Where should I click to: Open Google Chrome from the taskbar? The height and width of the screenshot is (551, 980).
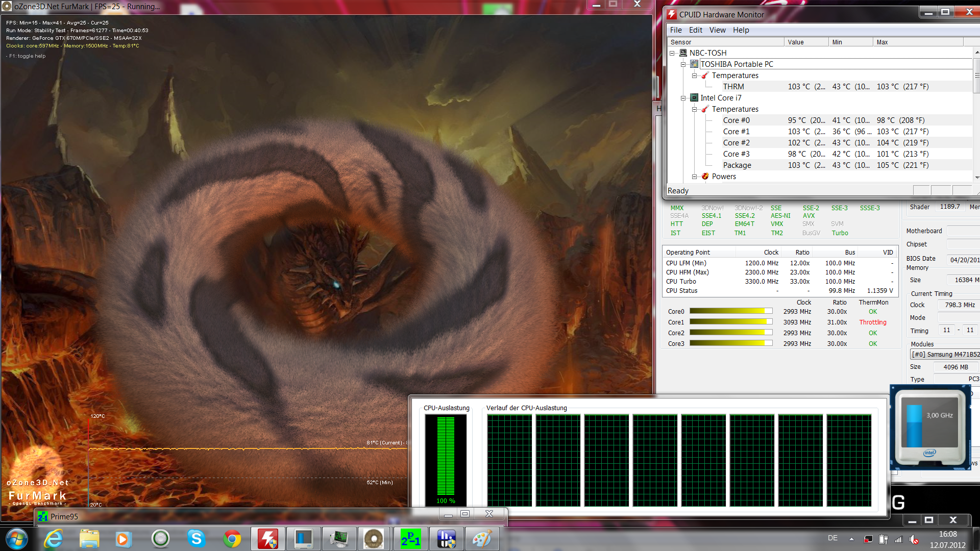pos(232,539)
